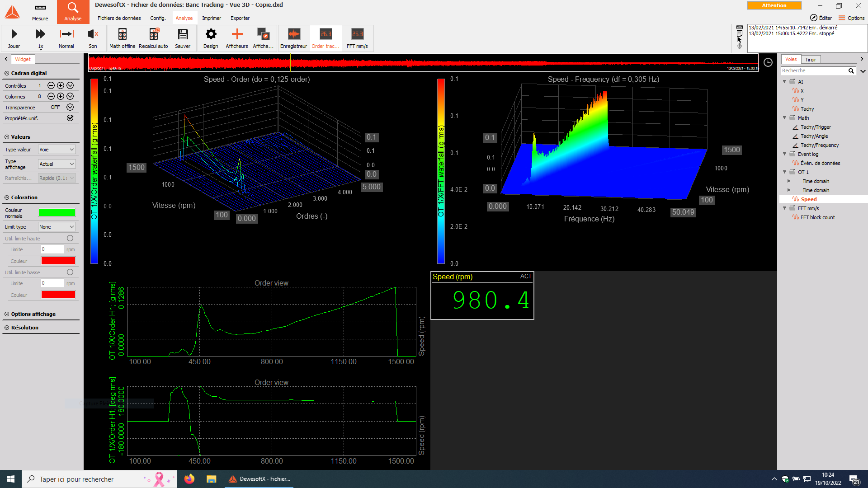Viewport: 868px width, 488px height.
Task: Collapse the Math channel group
Action: point(785,118)
